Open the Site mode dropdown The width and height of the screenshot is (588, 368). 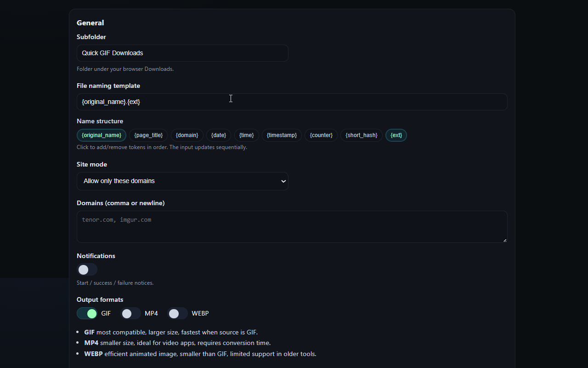coord(182,181)
